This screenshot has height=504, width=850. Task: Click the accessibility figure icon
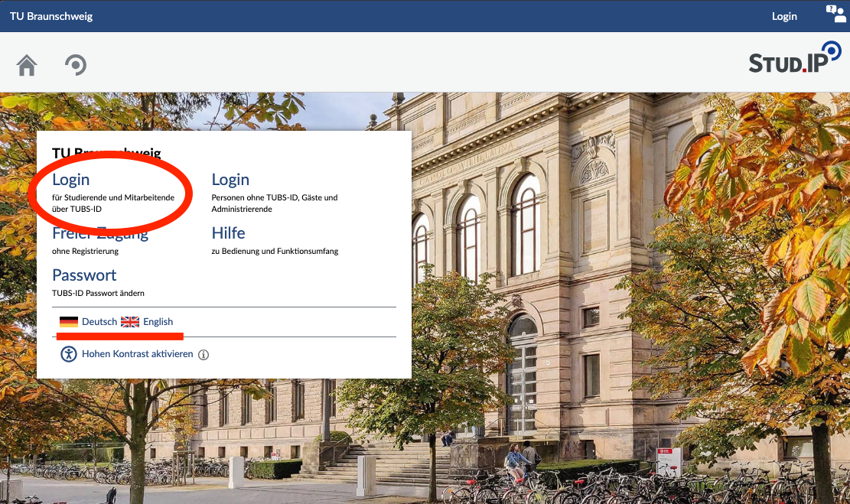[x=68, y=354]
